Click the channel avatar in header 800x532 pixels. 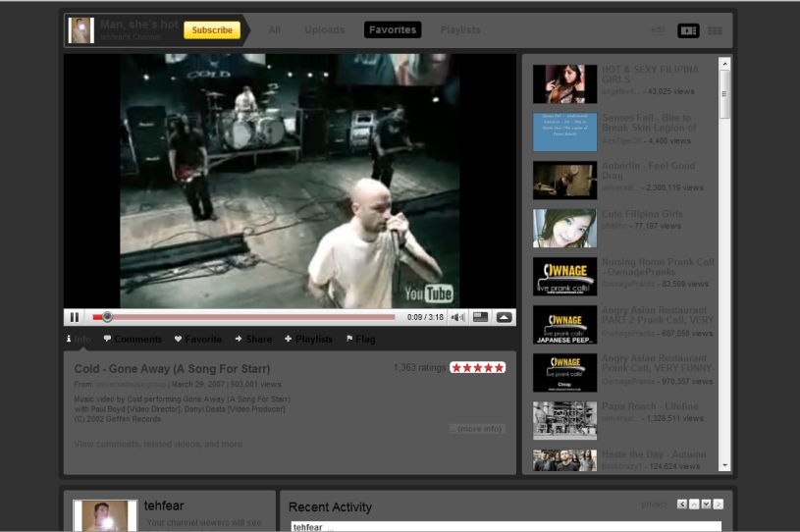tap(81, 30)
